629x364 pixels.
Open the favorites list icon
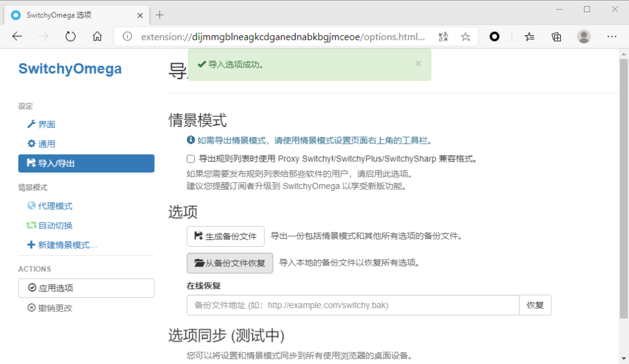coord(529,37)
